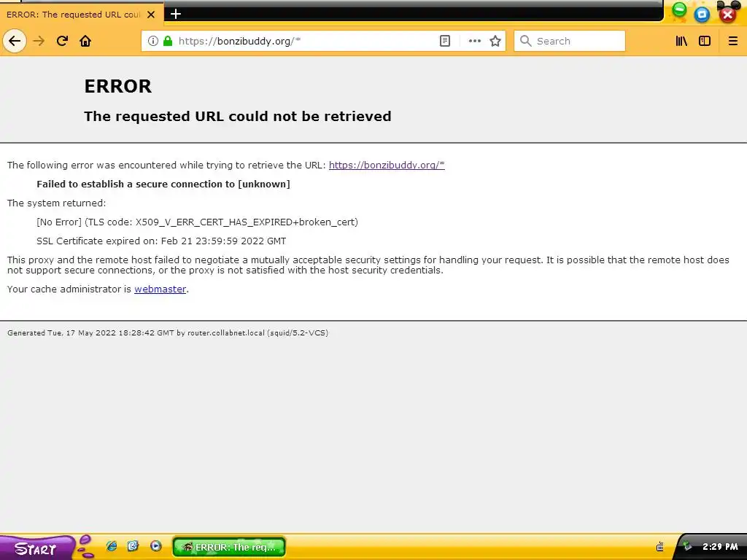
Task: Click the green minimize window button
Action: tap(679, 10)
